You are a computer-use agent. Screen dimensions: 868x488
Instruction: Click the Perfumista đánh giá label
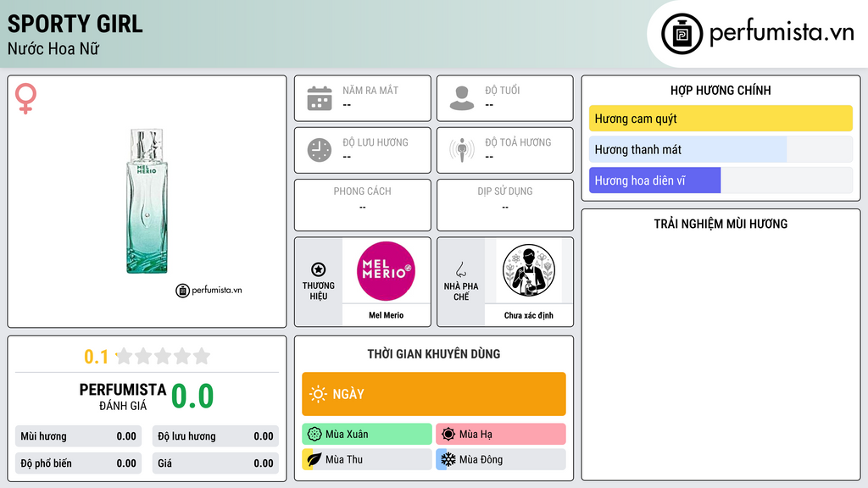(x=123, y=396)
